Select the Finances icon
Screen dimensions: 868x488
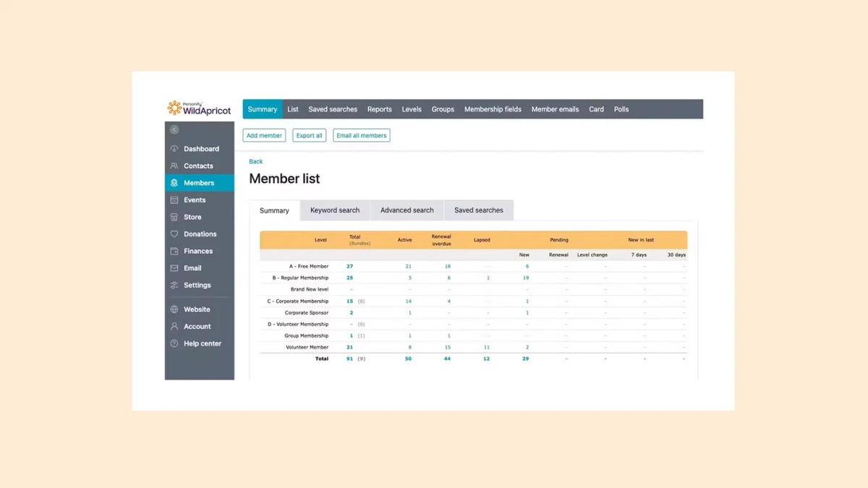pyautogui.click(x=174, y=251)
